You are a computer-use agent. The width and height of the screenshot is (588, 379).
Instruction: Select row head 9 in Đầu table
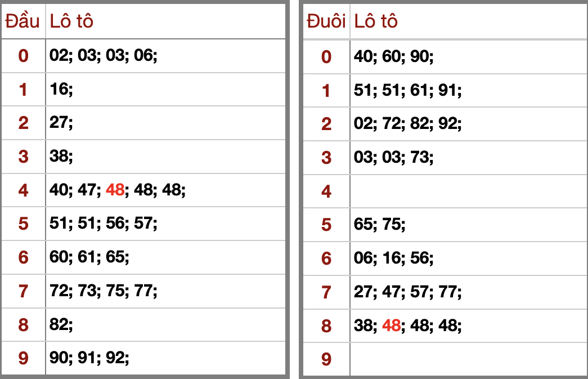23,358
